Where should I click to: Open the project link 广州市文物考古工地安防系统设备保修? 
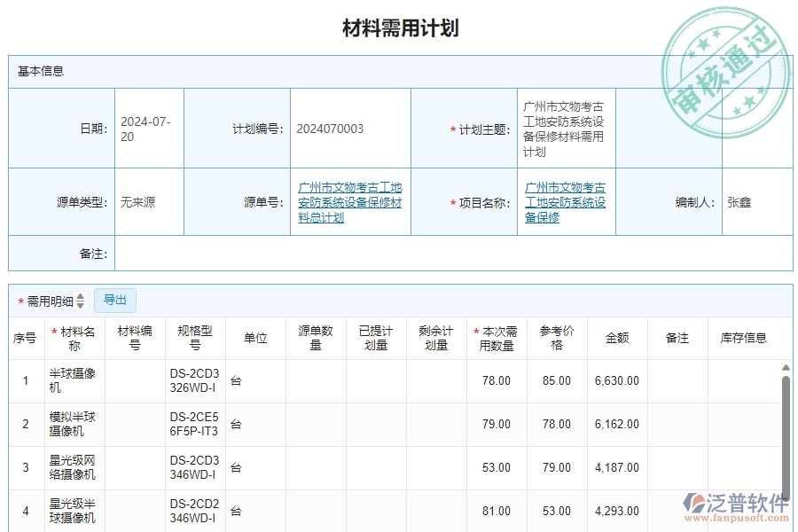point(567,201)
